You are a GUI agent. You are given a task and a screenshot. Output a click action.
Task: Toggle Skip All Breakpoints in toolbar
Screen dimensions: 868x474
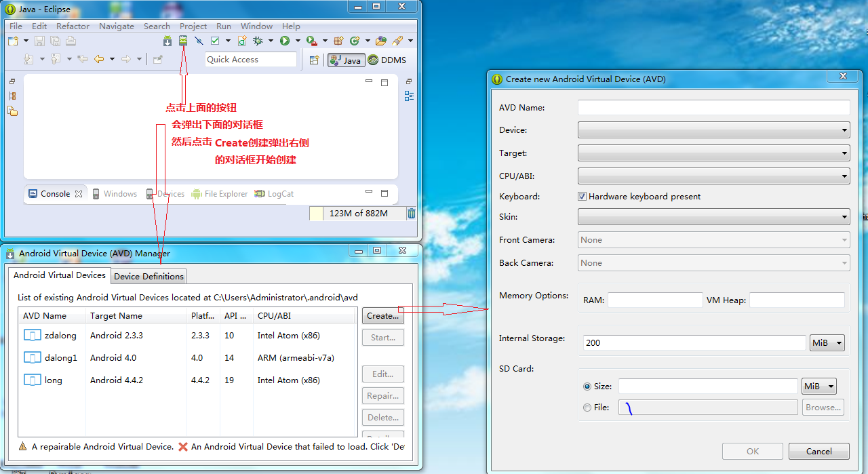coord(199,41)
